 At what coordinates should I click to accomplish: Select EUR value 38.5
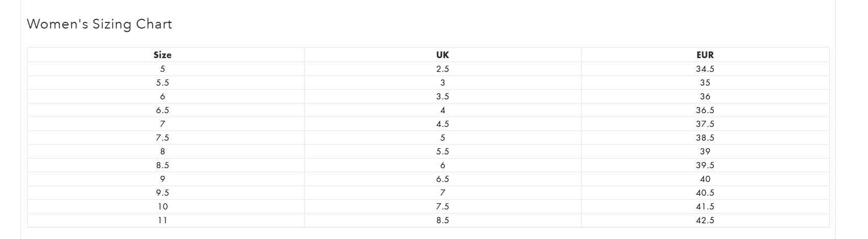pos(705,138)
